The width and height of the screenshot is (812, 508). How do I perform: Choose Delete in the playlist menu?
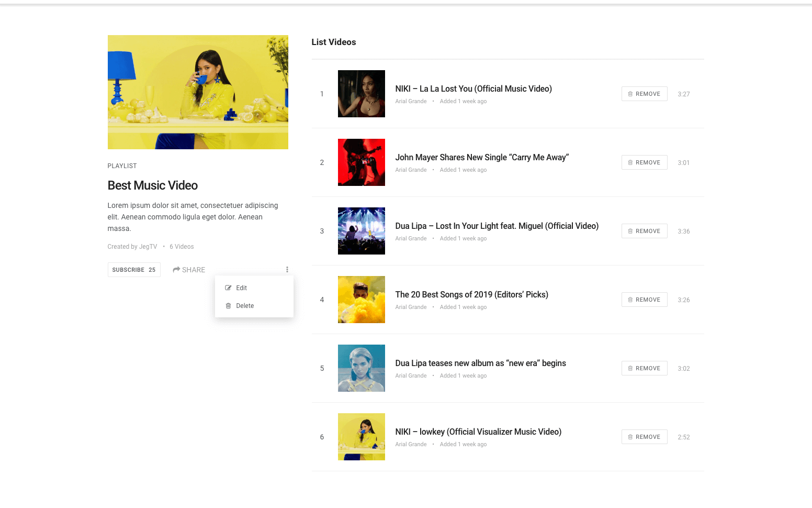point(244,306)
